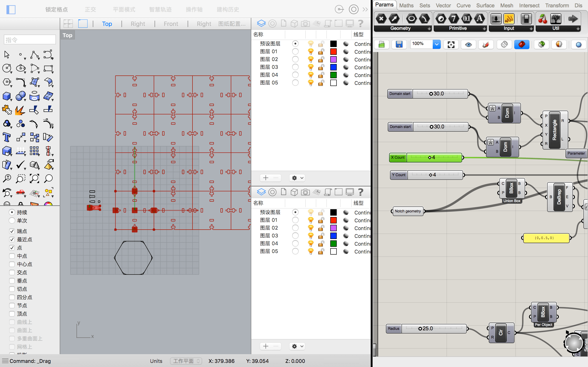
Task: Open the gear dropdown in upper layer panel
Action: pos(297,178)
